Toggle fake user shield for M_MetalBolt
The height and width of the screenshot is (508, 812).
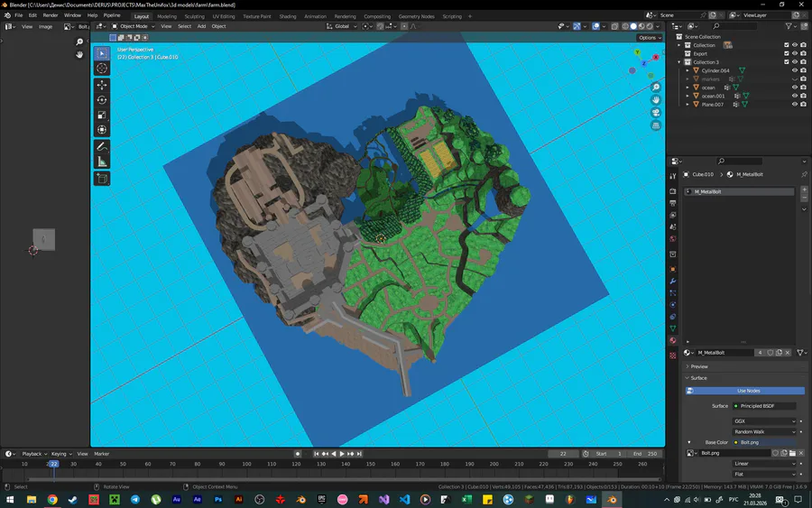tap(770, 353)
